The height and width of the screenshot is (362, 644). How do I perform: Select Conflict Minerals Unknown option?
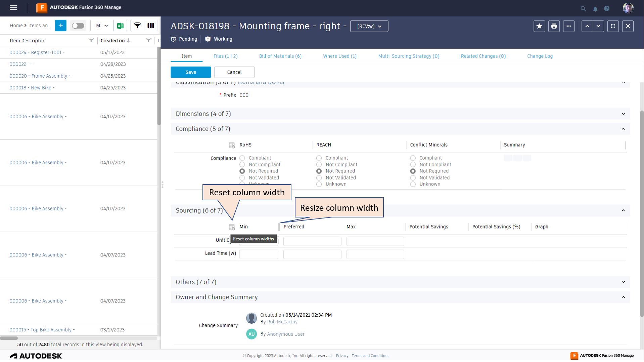click(x=413, y=184)
